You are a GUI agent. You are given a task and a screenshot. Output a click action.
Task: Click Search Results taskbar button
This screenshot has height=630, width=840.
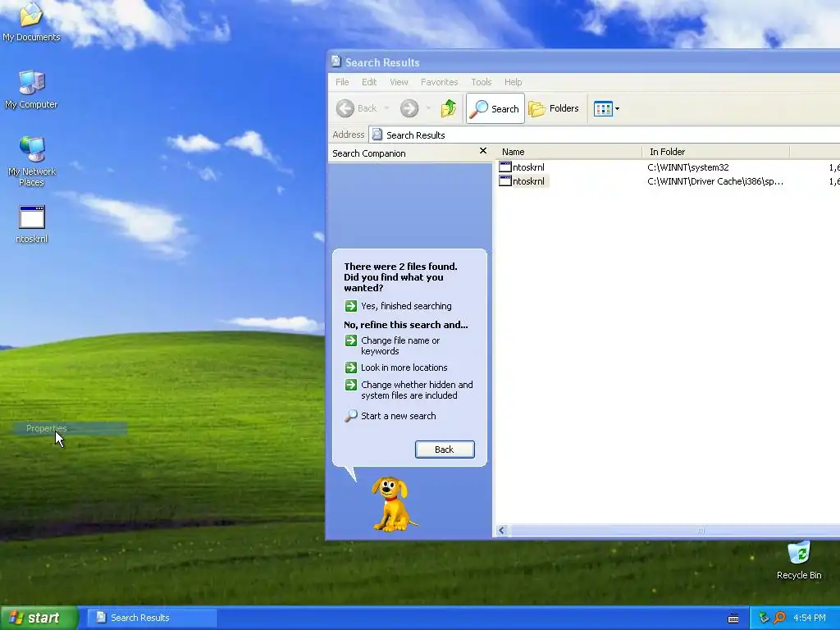click(152, 618)
